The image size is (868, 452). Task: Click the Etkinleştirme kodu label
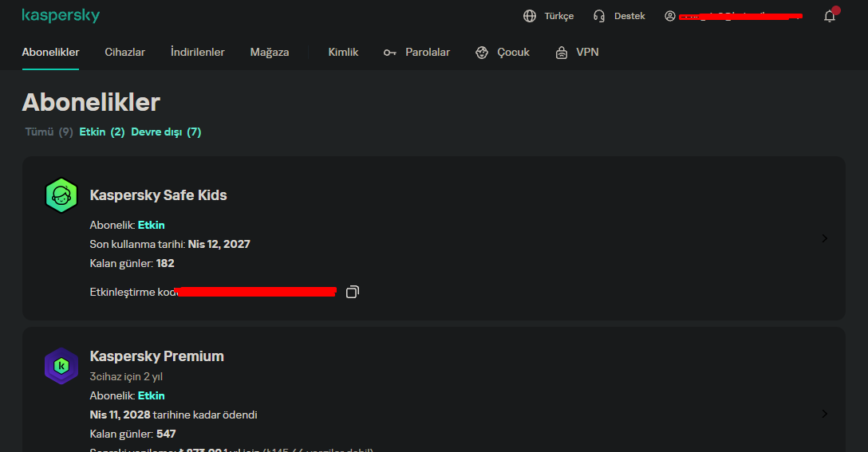coord(133,292)
